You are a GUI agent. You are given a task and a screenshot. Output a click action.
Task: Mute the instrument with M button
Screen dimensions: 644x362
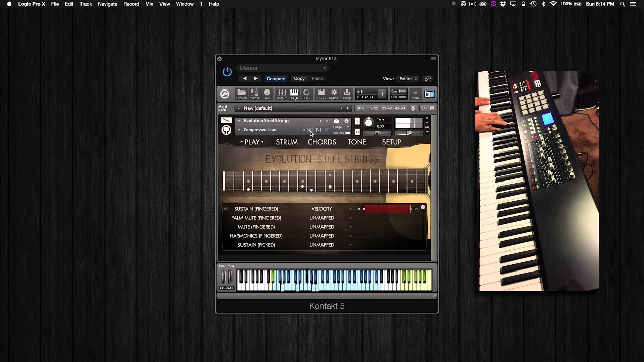pos(357,132)
